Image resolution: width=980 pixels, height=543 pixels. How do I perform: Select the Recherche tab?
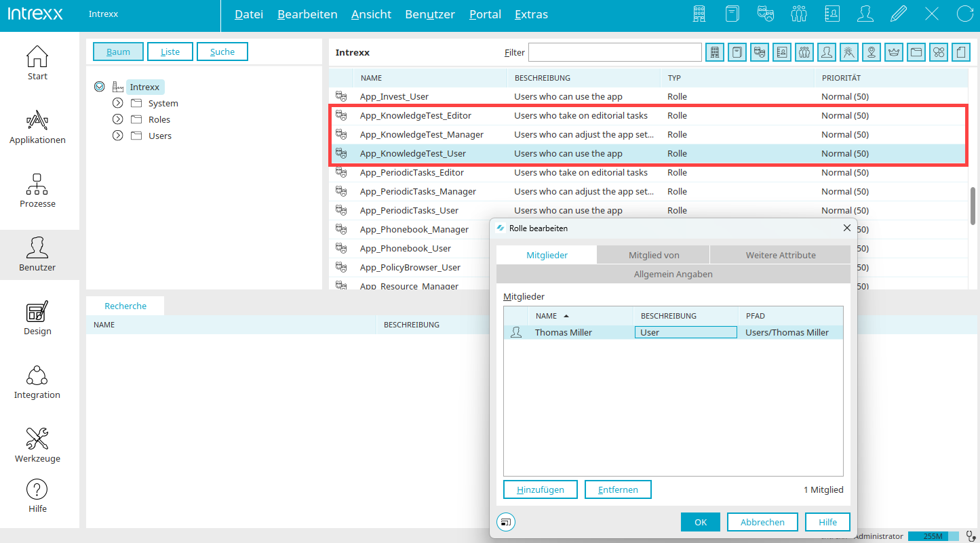click(125, 306)
